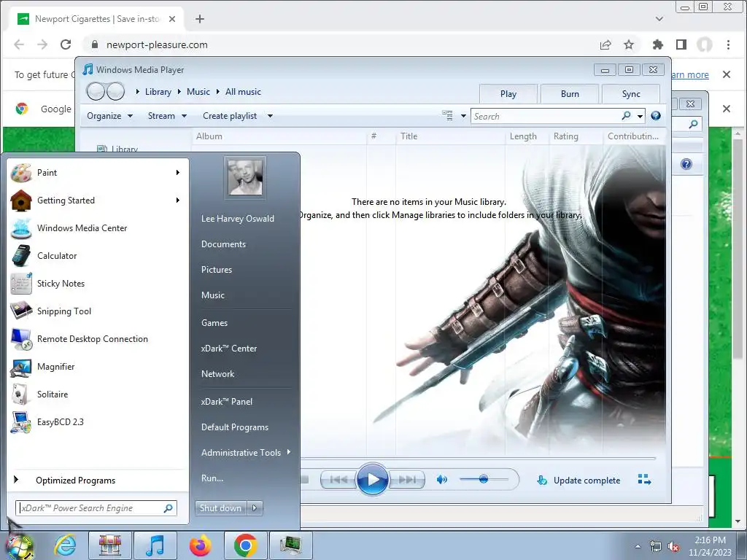Screen dimensions: 747x560
Task: Reload the Newport page in Chrome
Action: (66, 44)
